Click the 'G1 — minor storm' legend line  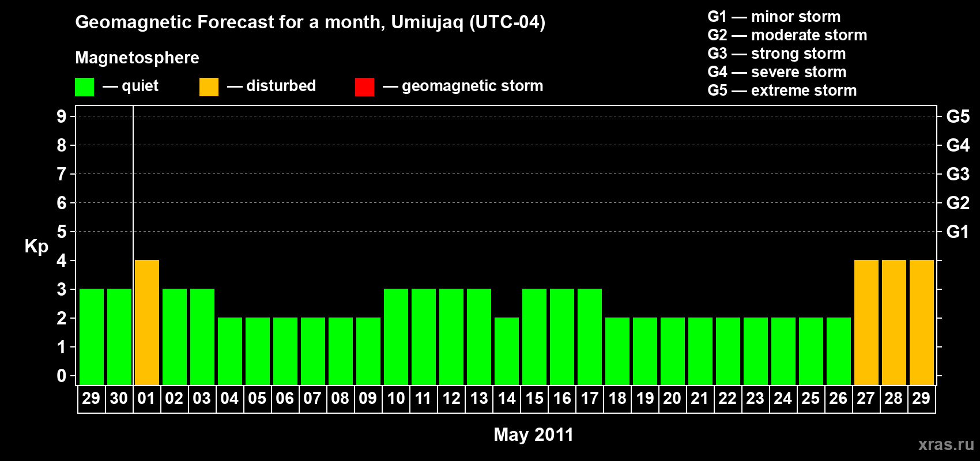[774, 17]
